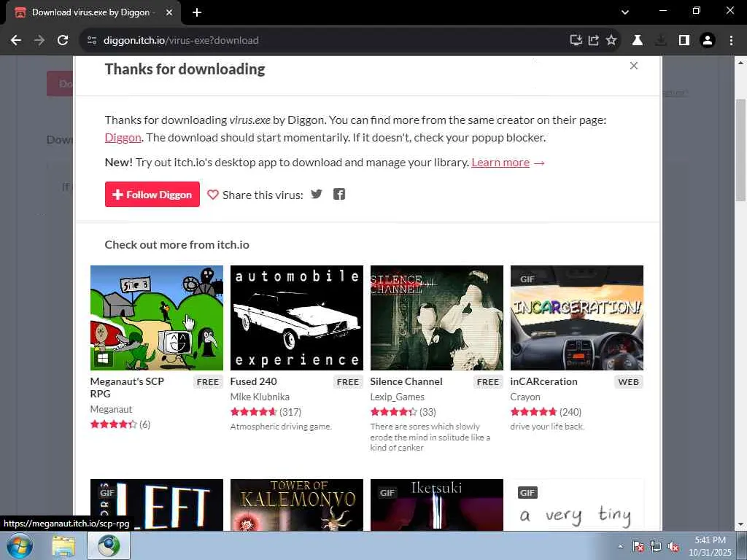The image size is (747, 560).
Task: Open author Lexip_Games link
Action: [x=398, y=397]
